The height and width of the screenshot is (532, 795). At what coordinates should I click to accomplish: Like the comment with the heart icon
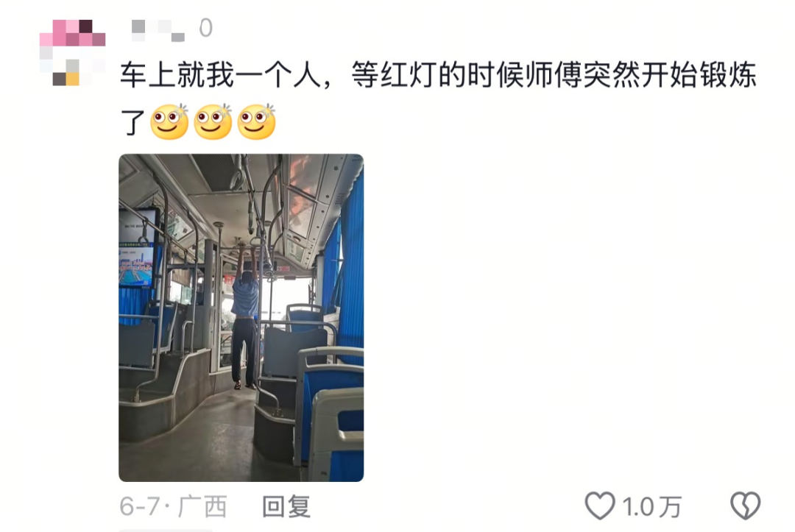coord(600,506)
